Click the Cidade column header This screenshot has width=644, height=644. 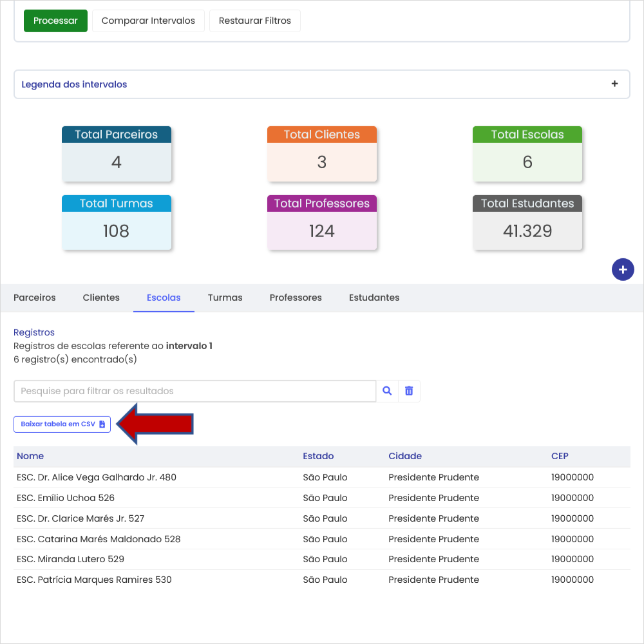click(405, 457)
